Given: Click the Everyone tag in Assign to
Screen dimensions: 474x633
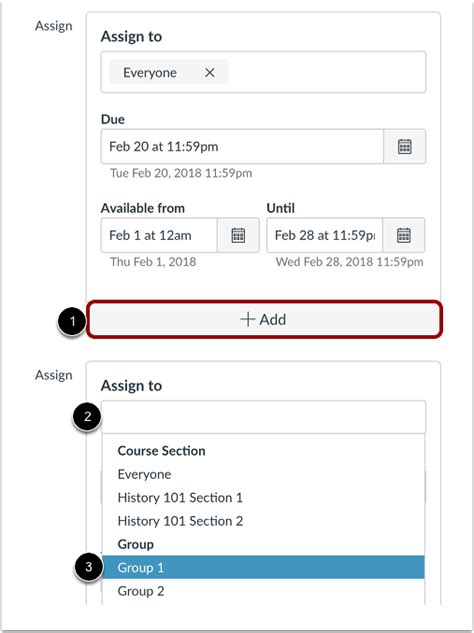Looking at the screenshot, I should click(x=150, y=73).
